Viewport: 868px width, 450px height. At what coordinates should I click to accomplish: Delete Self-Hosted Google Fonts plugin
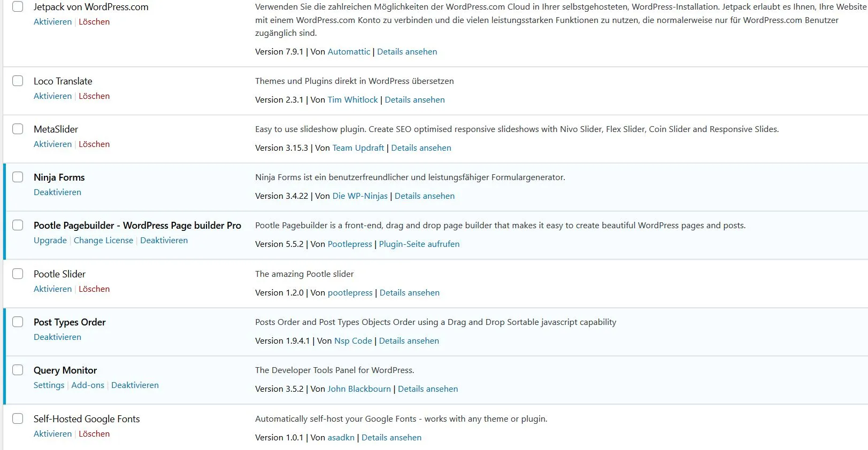pos(94,434)
